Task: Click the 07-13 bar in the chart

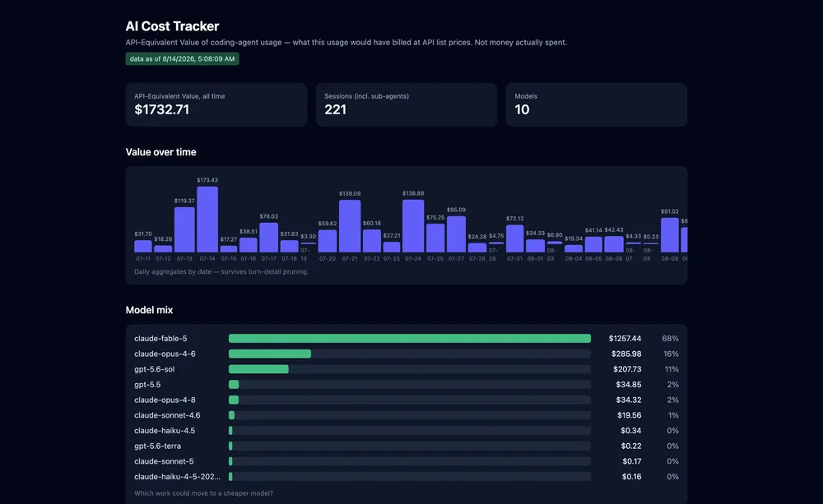Action: 184,229
